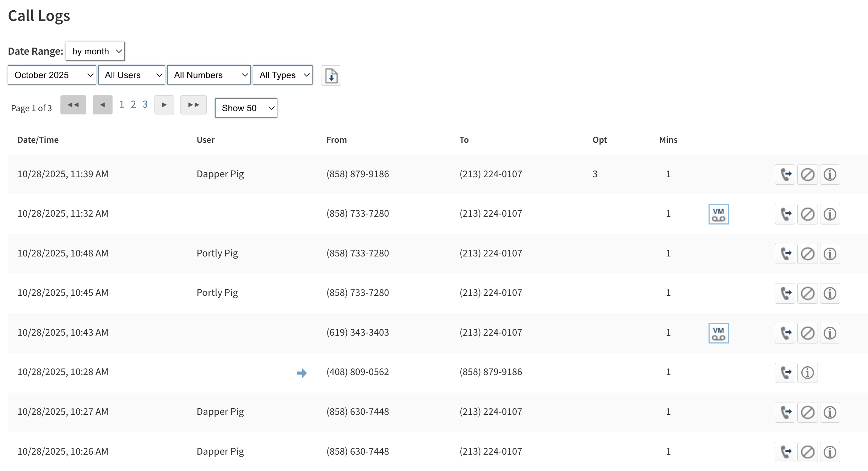The height and width of the screenshot is (471, 868).
Task: Open the All Numbers filter dropdown
Action: pyautogui.click(x=209, y=75)
